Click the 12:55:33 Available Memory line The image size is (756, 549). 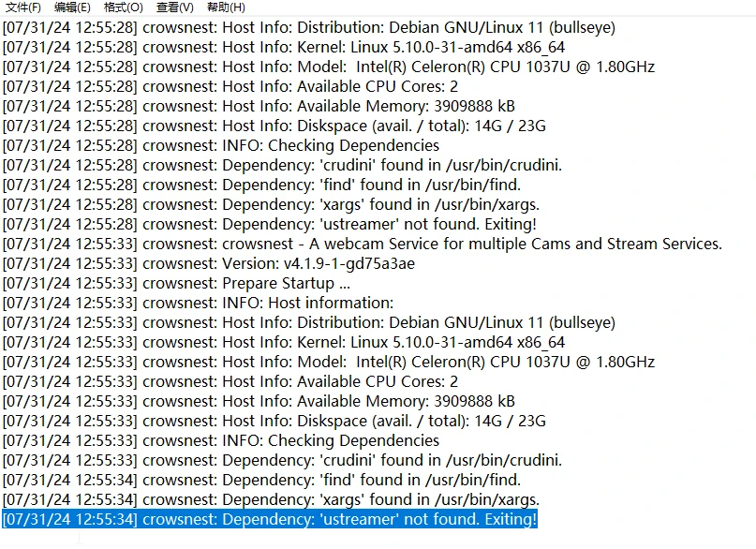click(x=259, y=402)
